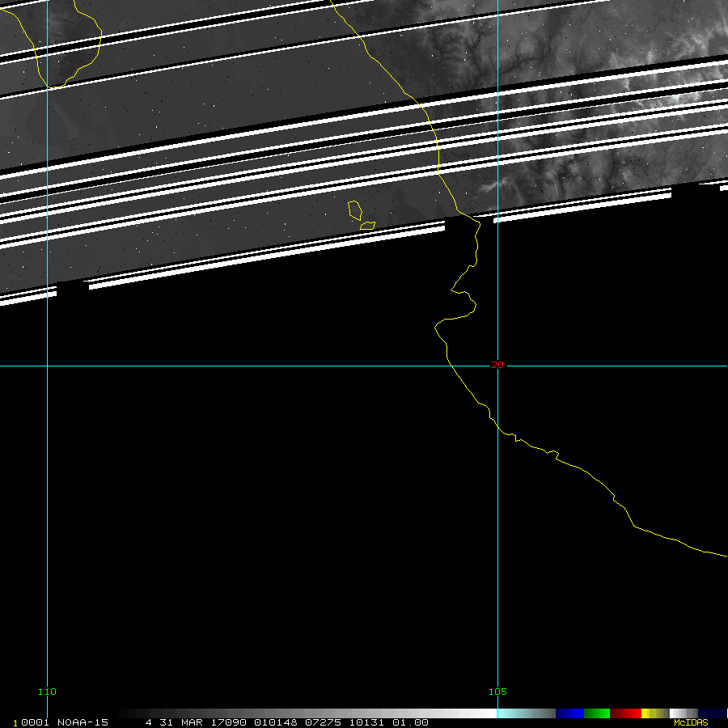728x728 pixels.
Task: Click the green segment of the color bar
Action: (x=597, y=713)
